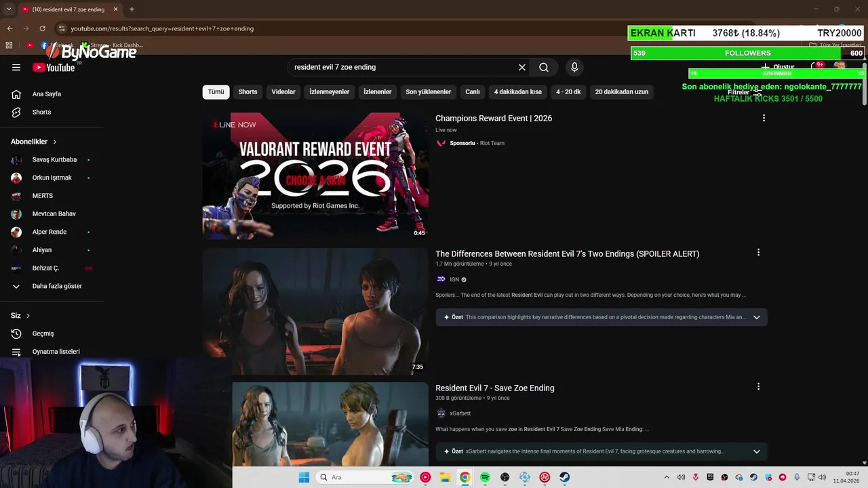This screenshot has height=488, width=868.
Task: Select the Canlı filter chip
Action: tap(473, 91)
